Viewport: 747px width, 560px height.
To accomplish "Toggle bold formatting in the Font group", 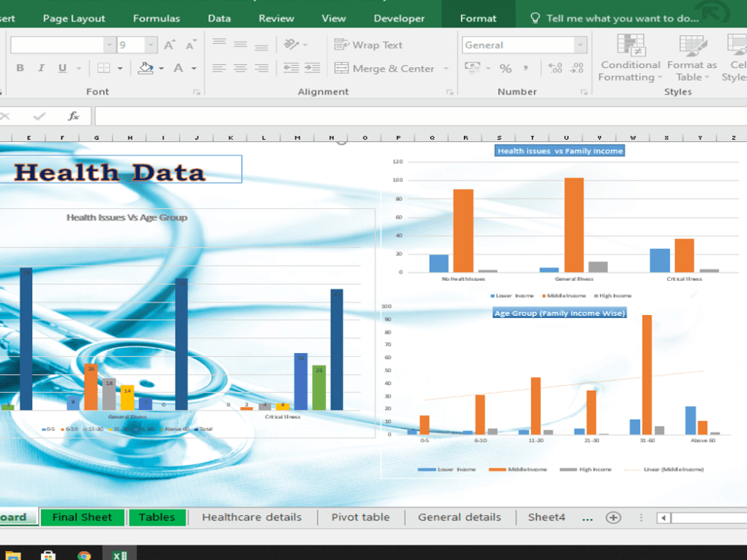I will click(19, 68).
